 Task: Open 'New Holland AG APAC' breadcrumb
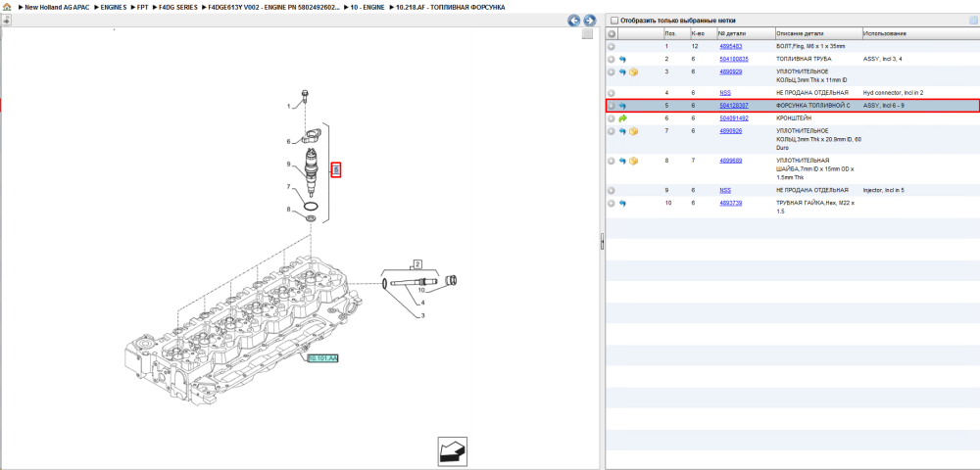[57, 7]
